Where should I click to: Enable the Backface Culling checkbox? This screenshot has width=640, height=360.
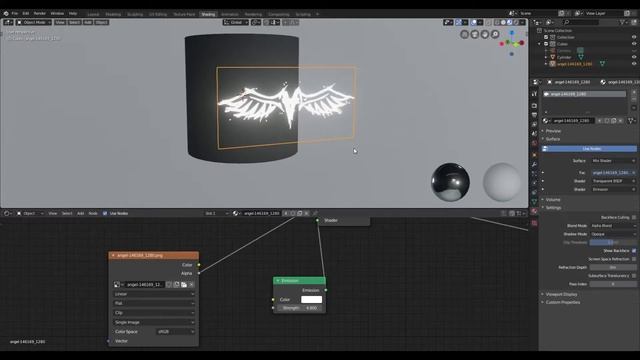click(634, 218)
